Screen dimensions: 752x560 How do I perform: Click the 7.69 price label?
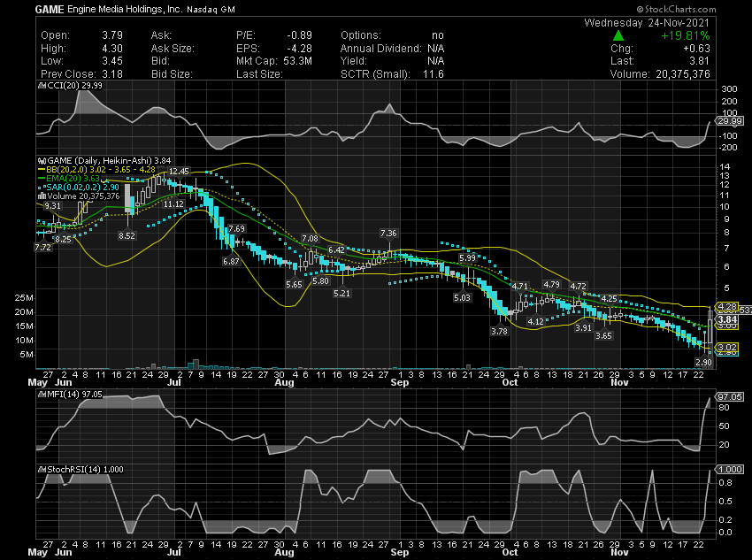click(237, 229)
